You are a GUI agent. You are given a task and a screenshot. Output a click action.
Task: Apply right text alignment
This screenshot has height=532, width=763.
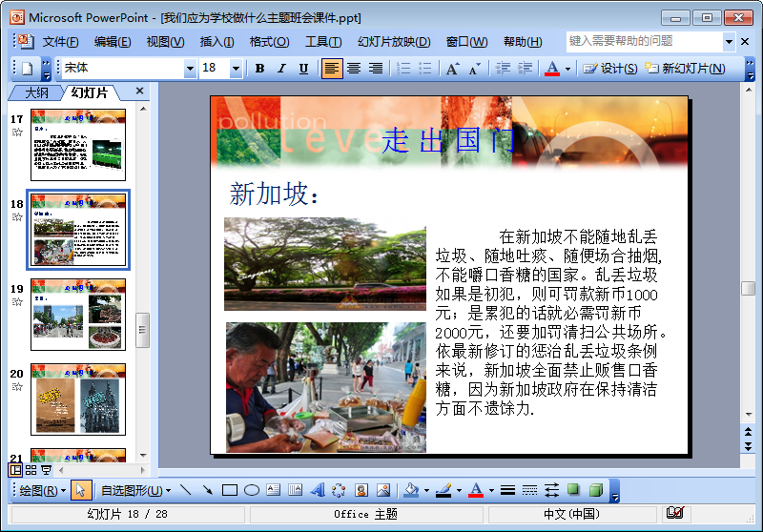pos(376,69)
